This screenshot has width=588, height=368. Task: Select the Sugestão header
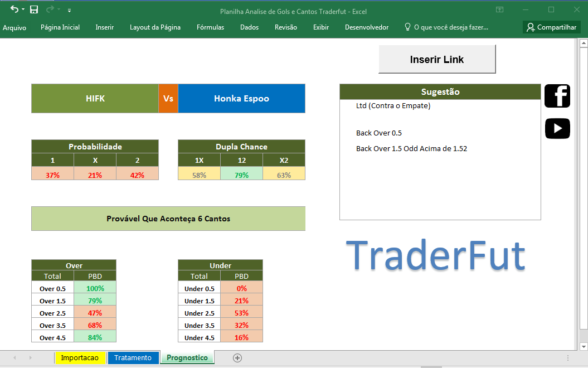[440, 91]
